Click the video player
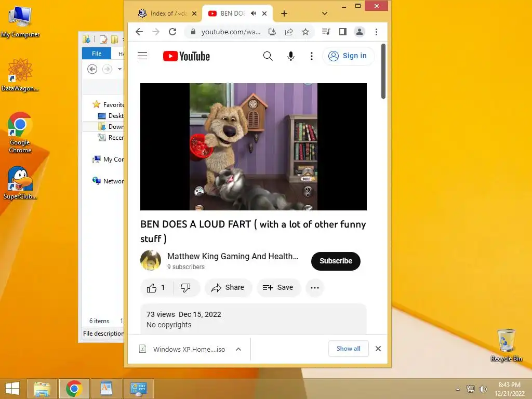This screenshot has width=532, height=399. (254, 147)
